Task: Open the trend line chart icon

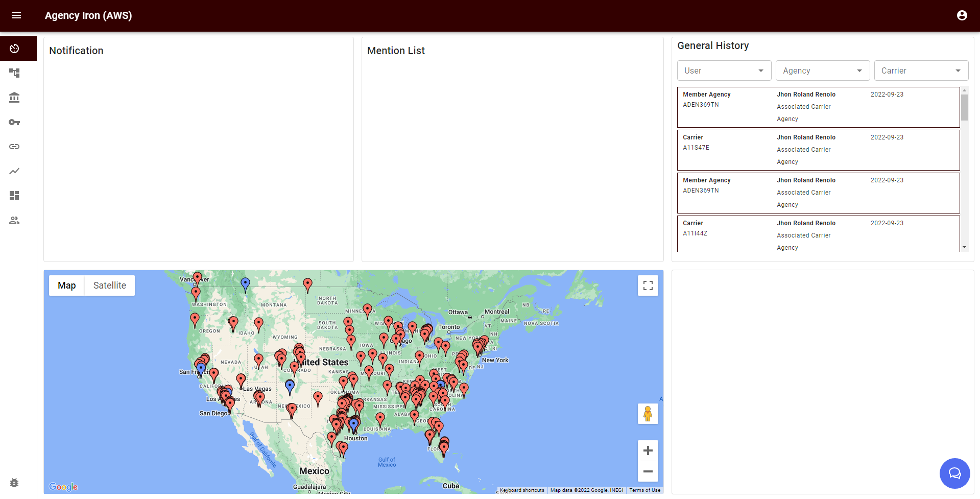Action: click(14, 171)
